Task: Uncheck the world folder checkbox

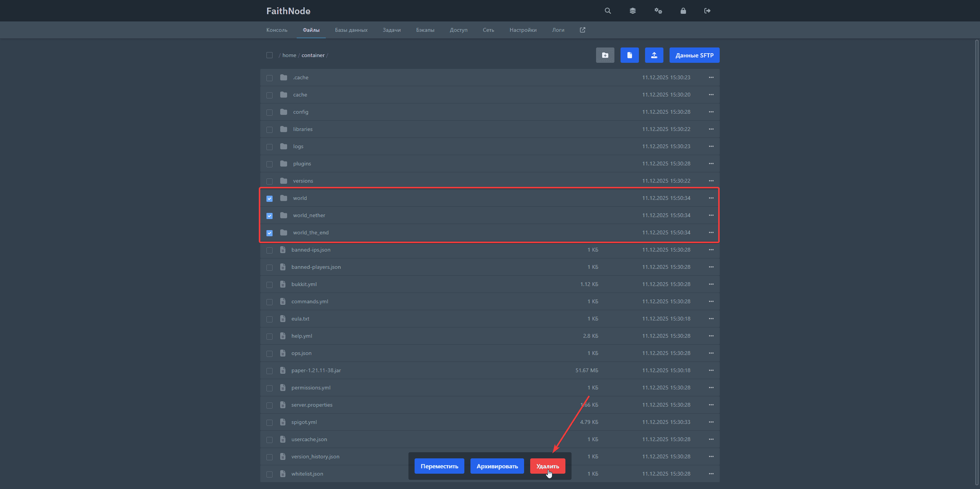Action: pos(269,198)
